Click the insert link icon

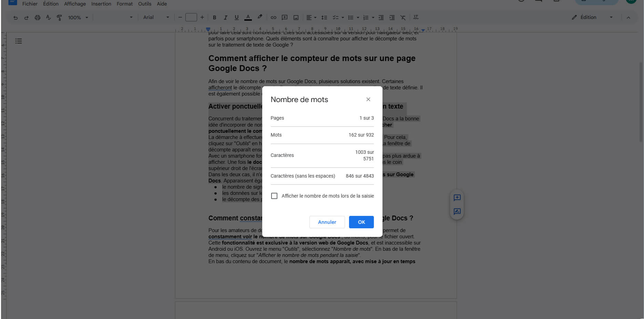pos(273,18)
